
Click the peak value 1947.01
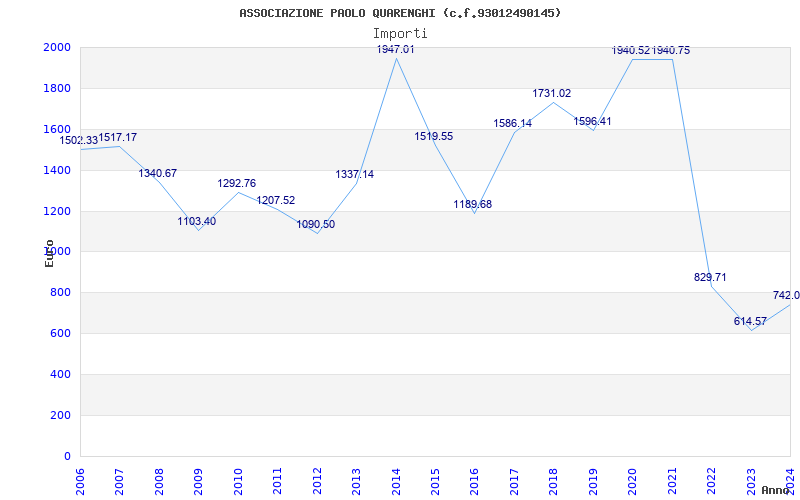coord(395,49)
